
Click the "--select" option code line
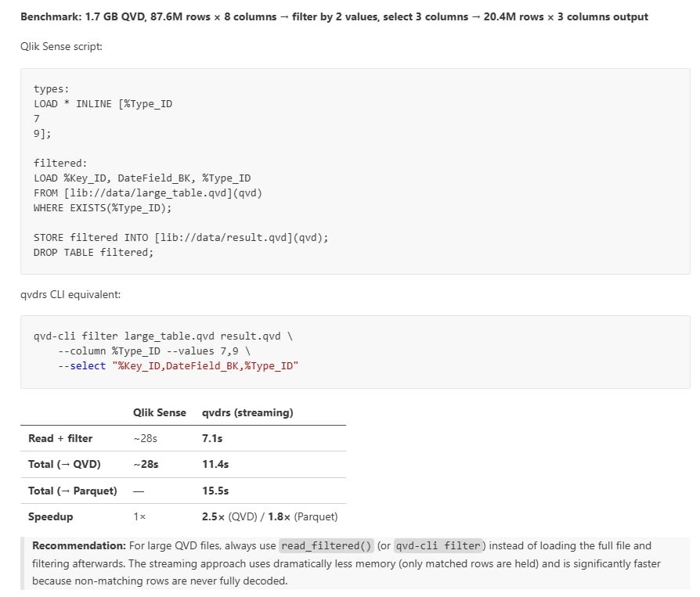point(179,365)
